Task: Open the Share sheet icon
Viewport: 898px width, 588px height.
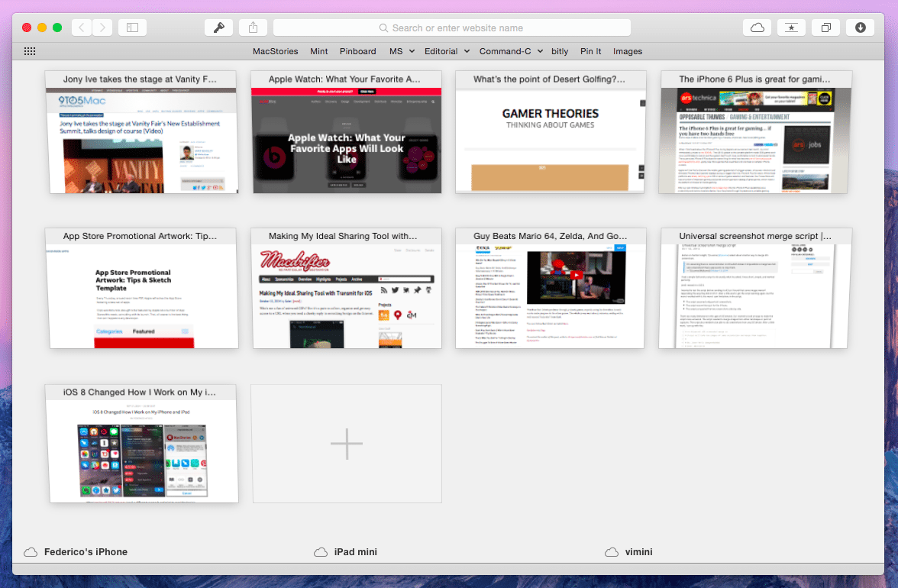Action: 254,27
